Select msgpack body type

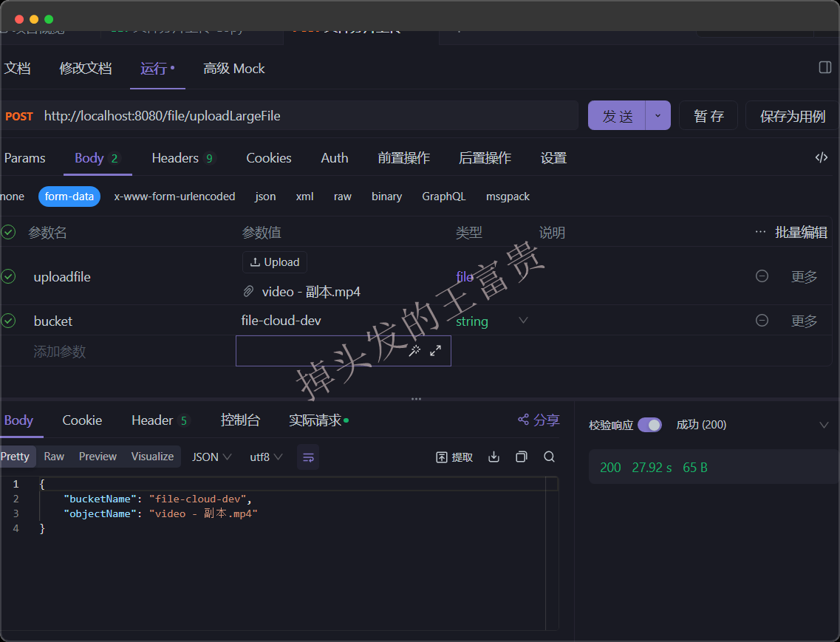click(508, 197)
